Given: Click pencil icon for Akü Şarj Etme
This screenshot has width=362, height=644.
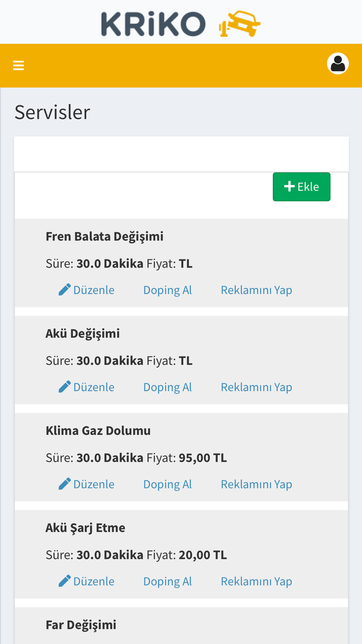Looking at the screenshot, I should click(x=64, y=581).
